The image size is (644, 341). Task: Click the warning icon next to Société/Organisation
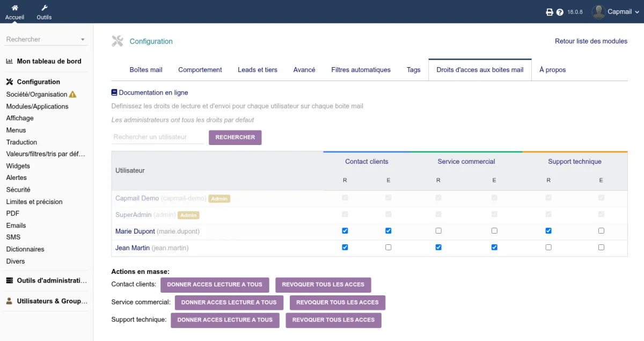(x=73, y=95)
